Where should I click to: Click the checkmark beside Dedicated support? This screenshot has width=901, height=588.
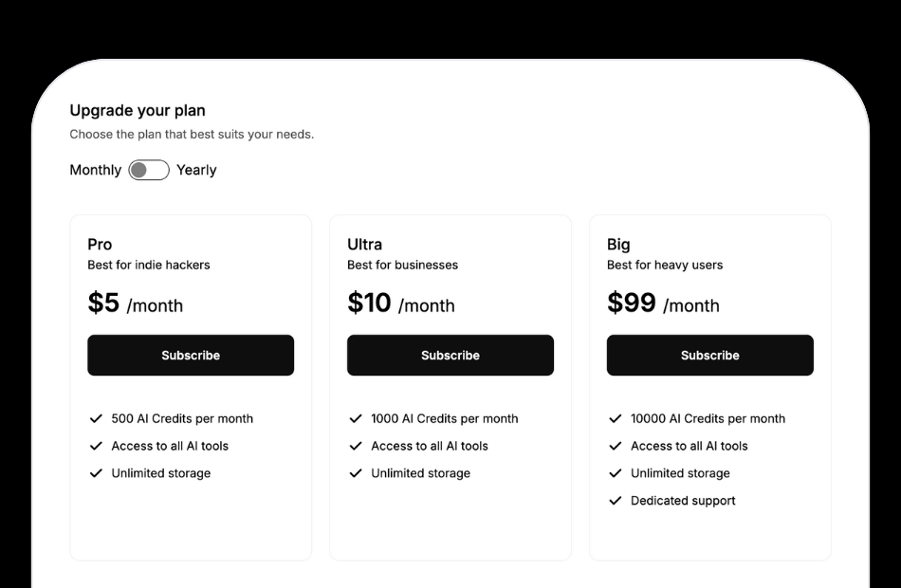pos(616,501)
